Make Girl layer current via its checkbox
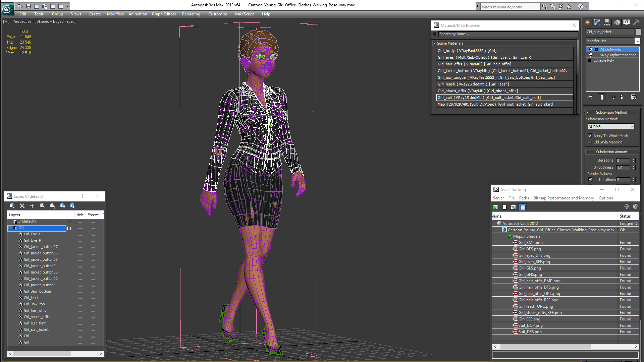Viewport: 644px width, 362px height. 69,228
